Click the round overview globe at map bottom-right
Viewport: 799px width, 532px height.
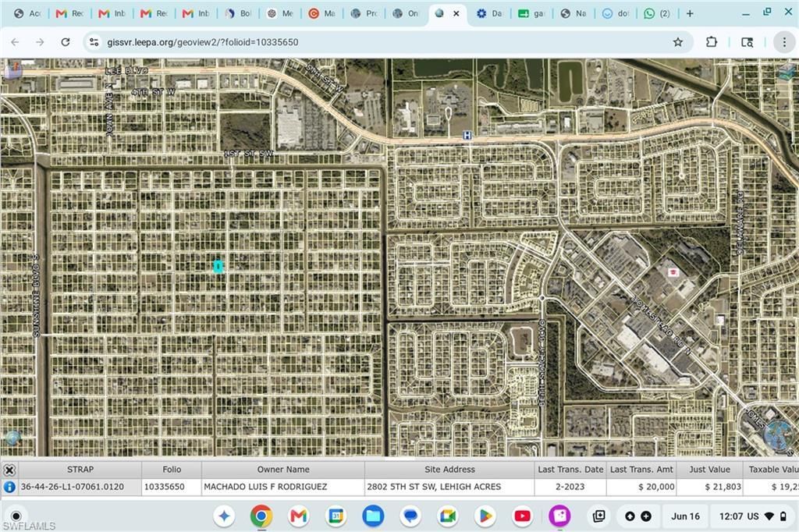pyautogui.click(x=779, y=436)
